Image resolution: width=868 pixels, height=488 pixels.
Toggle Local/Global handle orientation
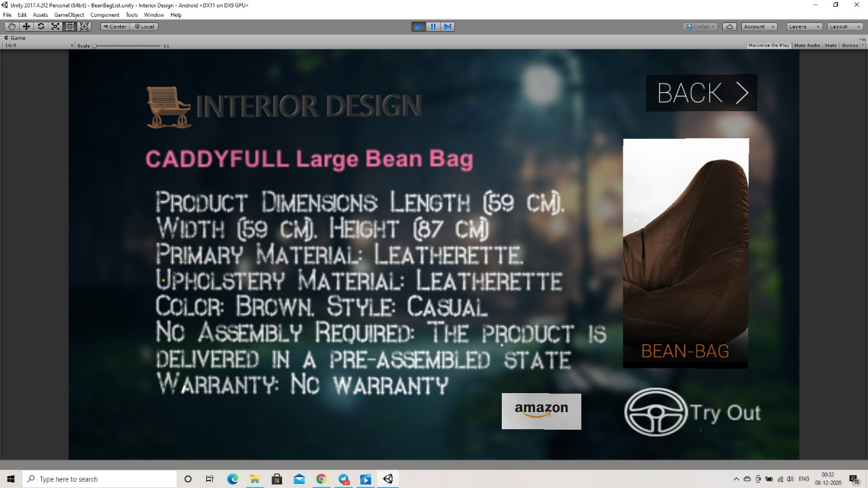[x=144, y=26]
